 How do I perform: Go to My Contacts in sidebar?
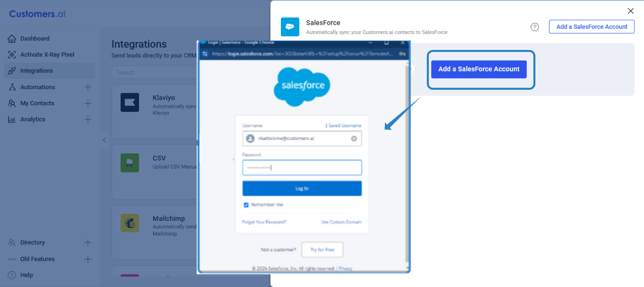pyautogui.click(x=37, y=103)
